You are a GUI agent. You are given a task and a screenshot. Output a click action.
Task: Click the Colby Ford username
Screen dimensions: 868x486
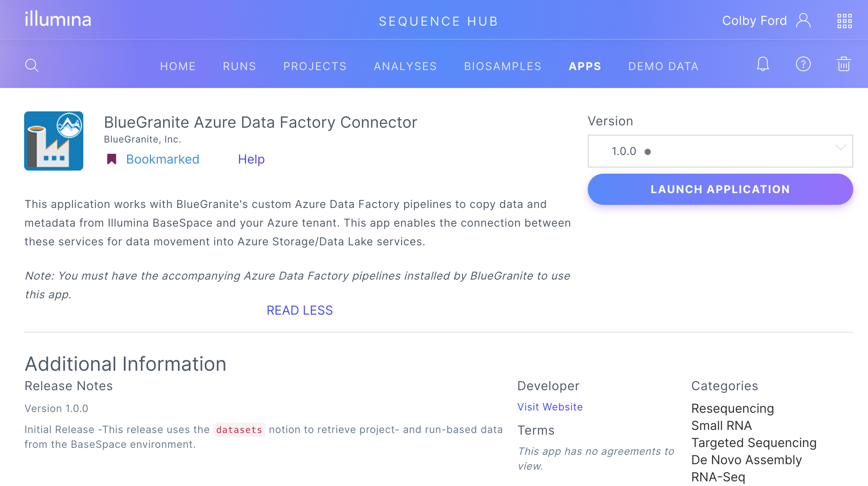click(x=754, y=21)
